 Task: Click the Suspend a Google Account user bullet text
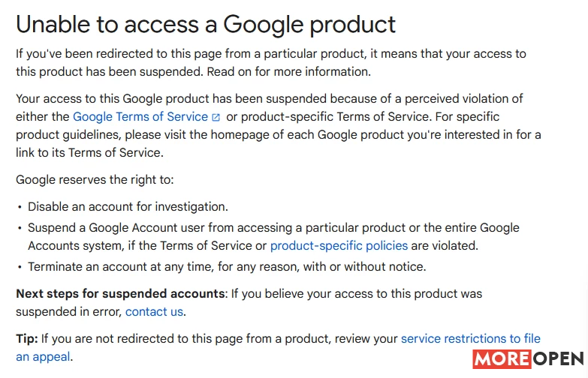coord(273,237)
